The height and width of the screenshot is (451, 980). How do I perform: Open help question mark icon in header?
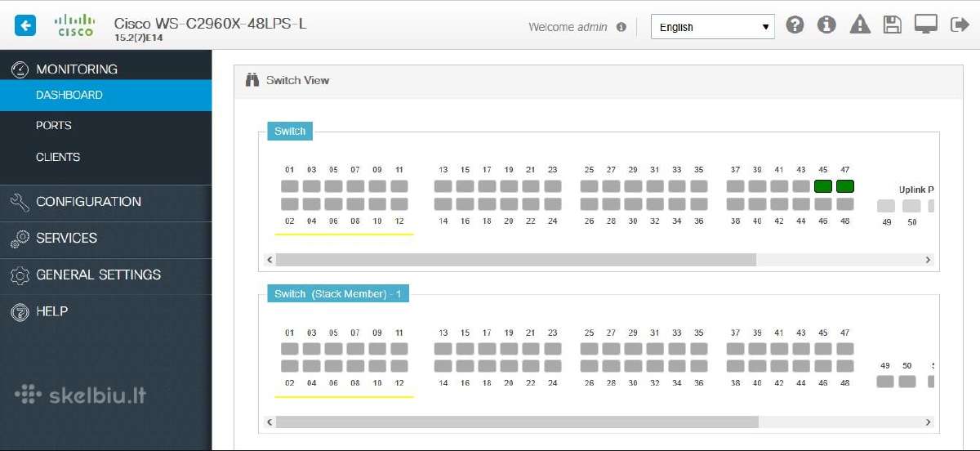click(x=795, y=25)
